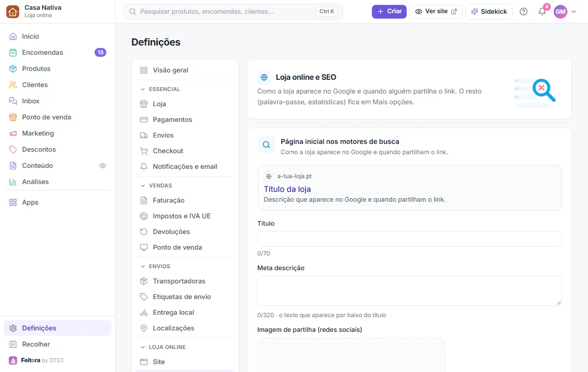588x372 pixels.
Task: Collapse the ENVIOS section
Action: (185, 266)
